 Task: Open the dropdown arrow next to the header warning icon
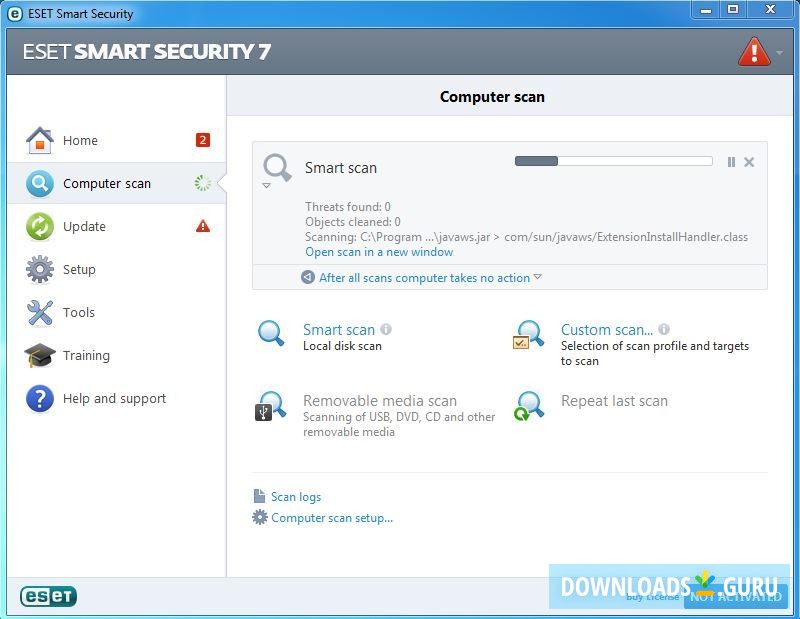(x=779, y=53)
